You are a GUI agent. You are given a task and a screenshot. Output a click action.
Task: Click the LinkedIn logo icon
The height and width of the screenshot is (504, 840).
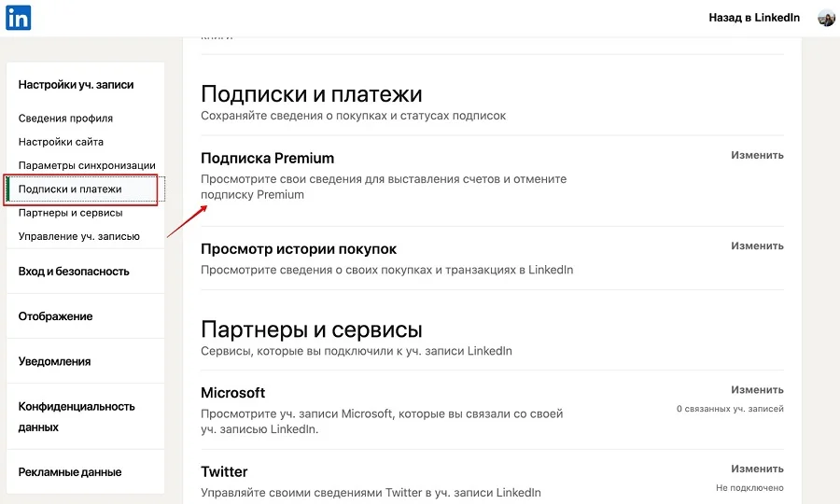point(19,18)
